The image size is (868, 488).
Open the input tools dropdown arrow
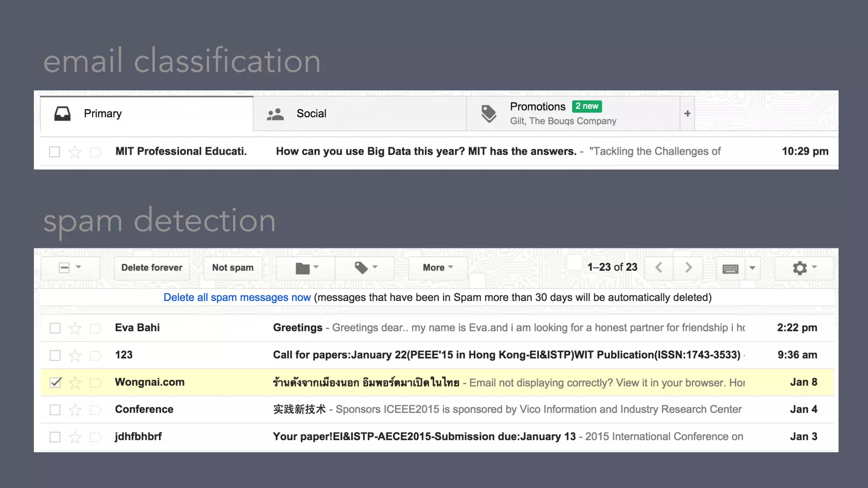752,268
